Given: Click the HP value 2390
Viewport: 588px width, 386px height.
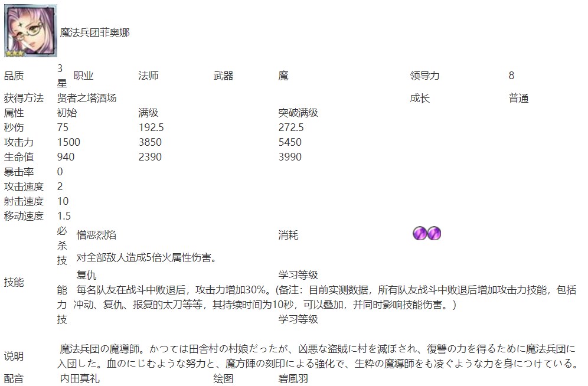Looking at the screenshot, I should [x=150, y=157].
